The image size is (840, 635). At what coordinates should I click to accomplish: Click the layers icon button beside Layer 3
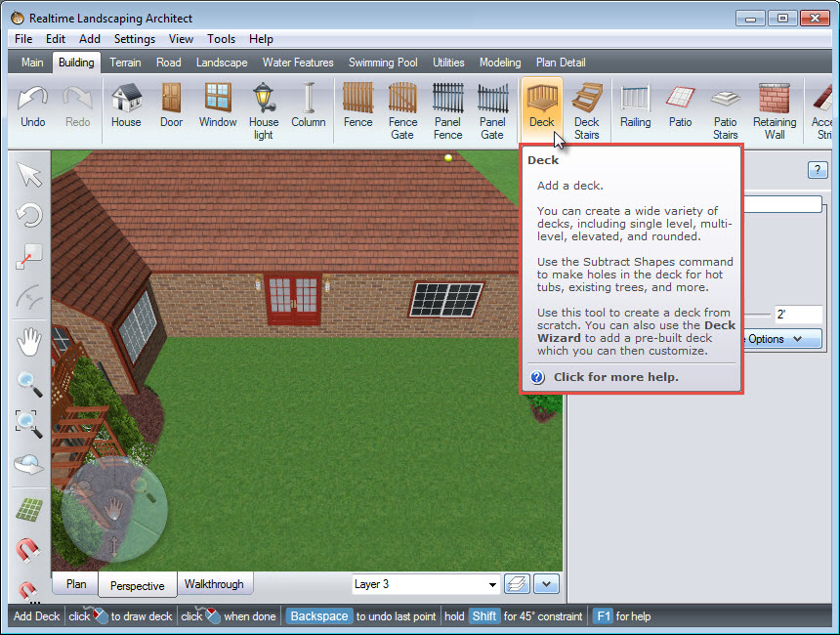click(517, 584)
